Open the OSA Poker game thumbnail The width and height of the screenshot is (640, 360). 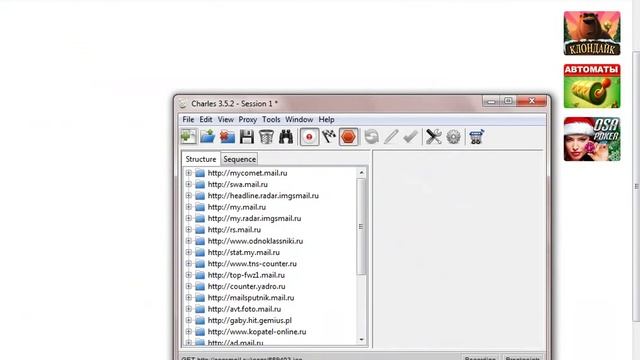tap(592, 139)
